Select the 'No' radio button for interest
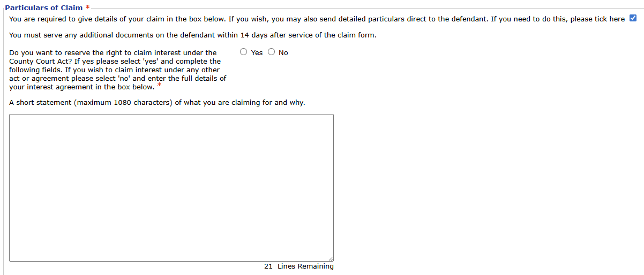This screenshot has width=644, height=275. click(272, 52)
